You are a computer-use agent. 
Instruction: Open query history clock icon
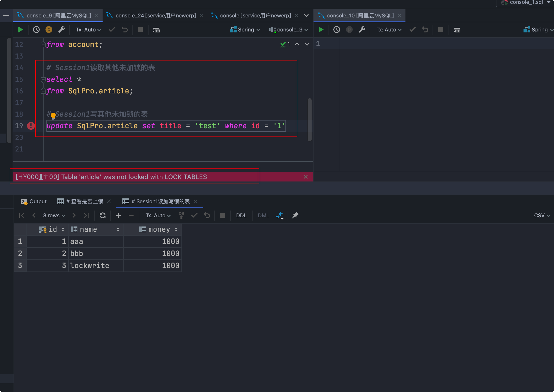[36, 30]
